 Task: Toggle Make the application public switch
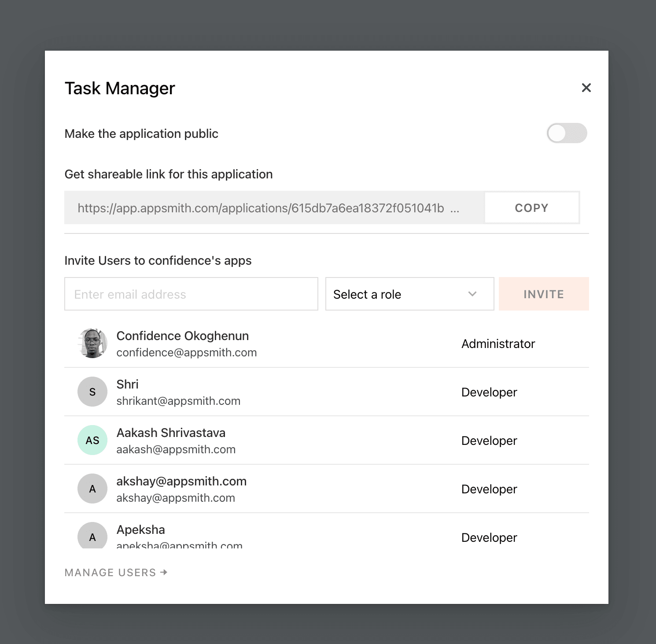pos(567,133)
